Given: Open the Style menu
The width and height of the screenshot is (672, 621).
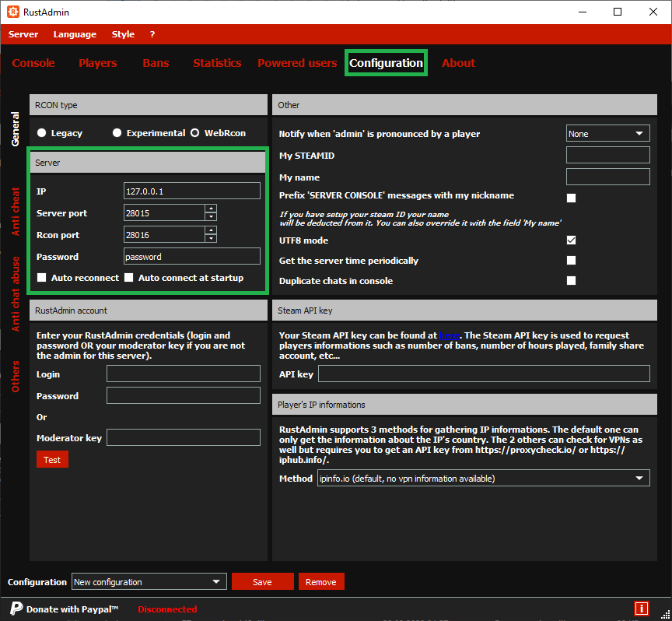Looking at the screenshot, I should point(123,34).
